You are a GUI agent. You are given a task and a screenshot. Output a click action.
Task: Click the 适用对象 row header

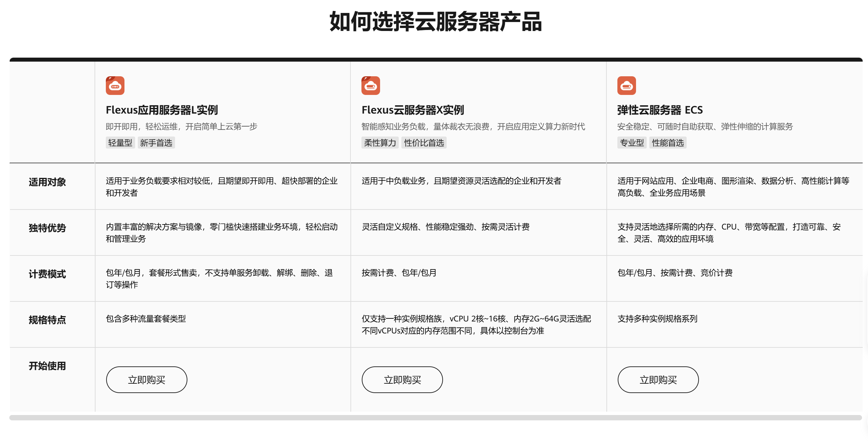(47, 183)
